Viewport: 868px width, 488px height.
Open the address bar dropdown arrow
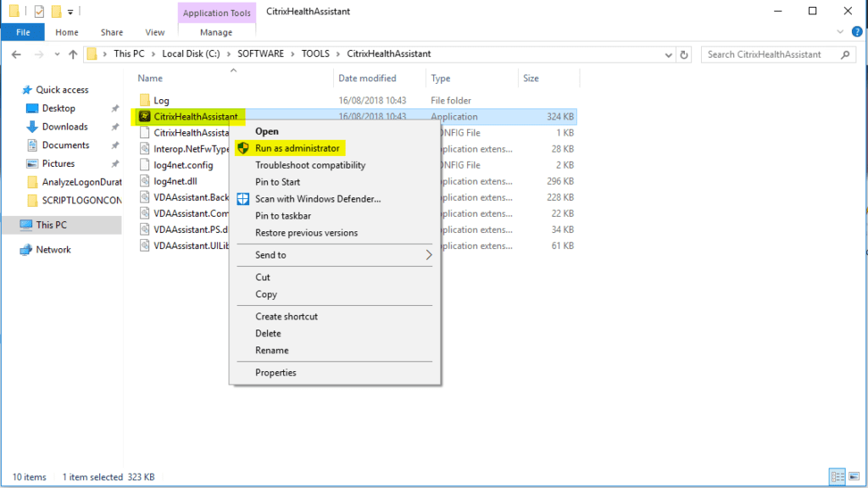[x=670, y=53]
